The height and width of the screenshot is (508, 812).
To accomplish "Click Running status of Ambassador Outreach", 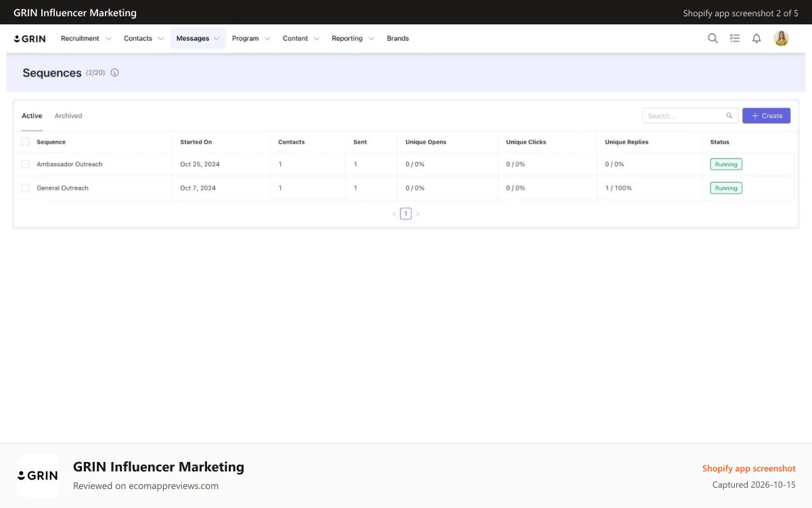I will point(726,165).
